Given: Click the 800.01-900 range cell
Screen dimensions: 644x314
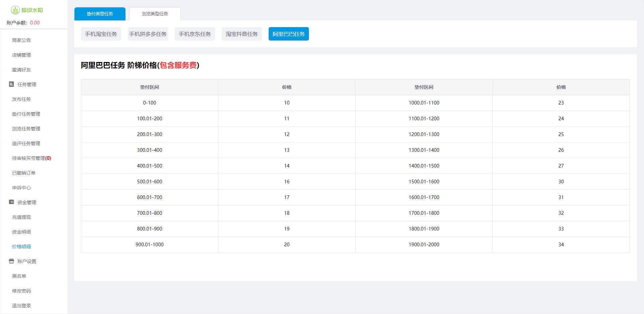Looking at the screenshot, I should pyautogui.click(x=150, y=229).
